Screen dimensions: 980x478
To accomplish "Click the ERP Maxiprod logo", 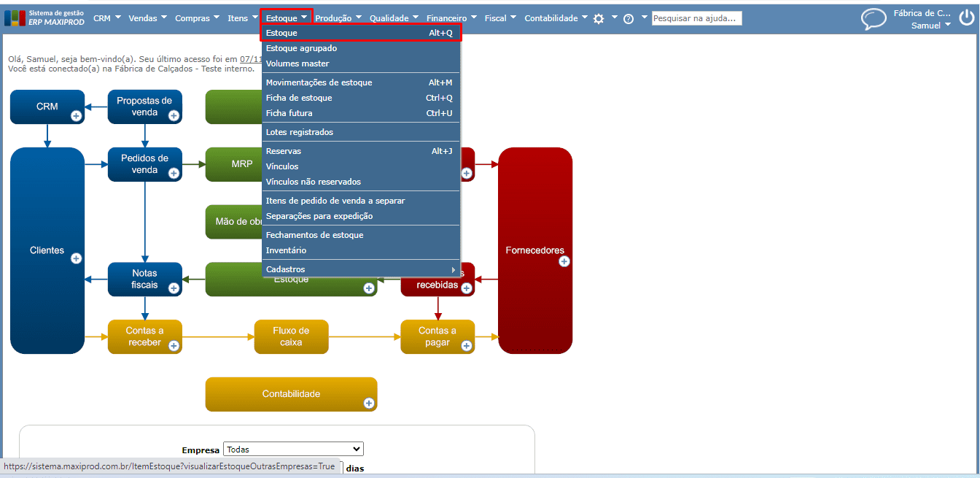I will pos(45,18).
